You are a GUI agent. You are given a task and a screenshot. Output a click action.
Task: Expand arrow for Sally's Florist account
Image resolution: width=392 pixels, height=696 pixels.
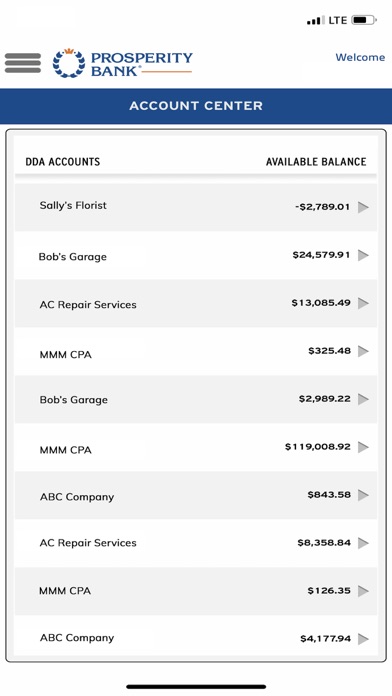[x=363, y=207]
